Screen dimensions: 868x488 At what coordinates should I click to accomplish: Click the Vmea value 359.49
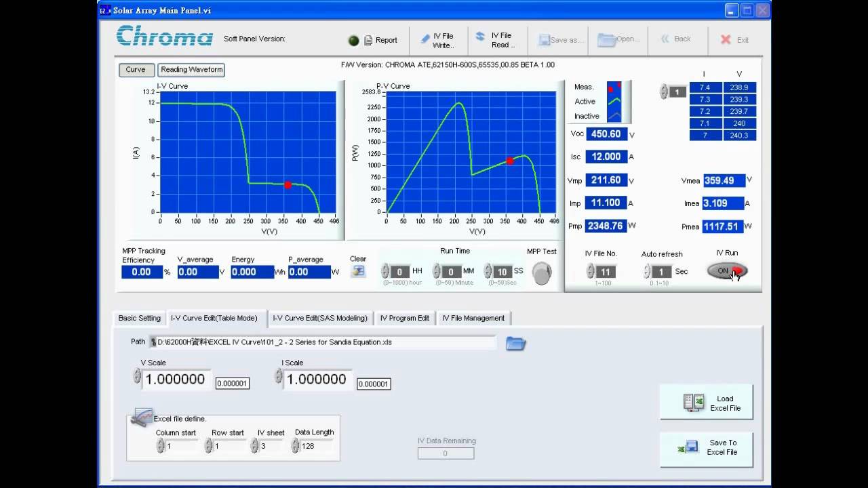[724, 180]
